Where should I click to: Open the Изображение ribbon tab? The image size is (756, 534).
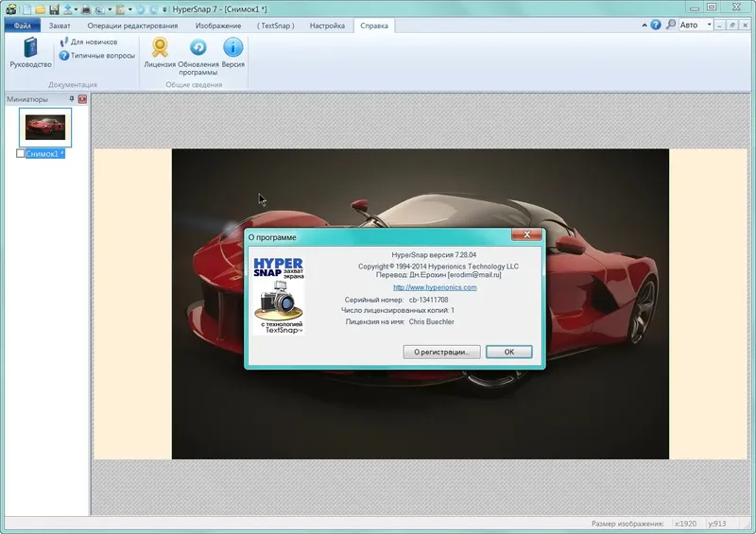pyautogui.click(x=218, y=26)
